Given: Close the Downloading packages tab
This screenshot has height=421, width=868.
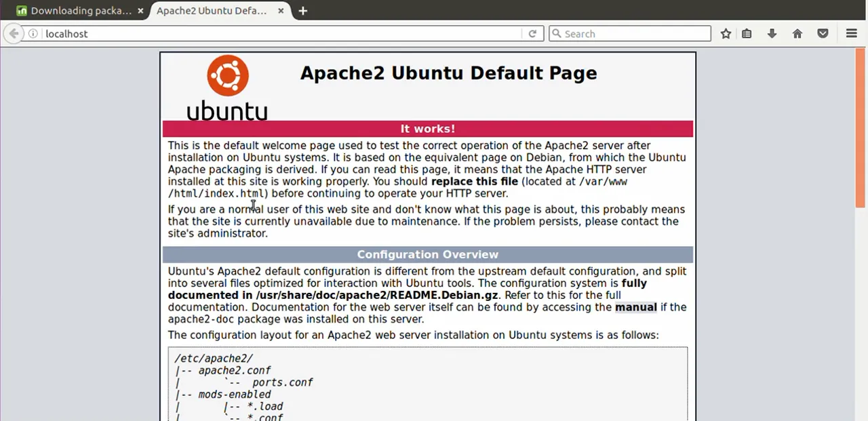Looking at the screenshot, I should coord(140,11).
